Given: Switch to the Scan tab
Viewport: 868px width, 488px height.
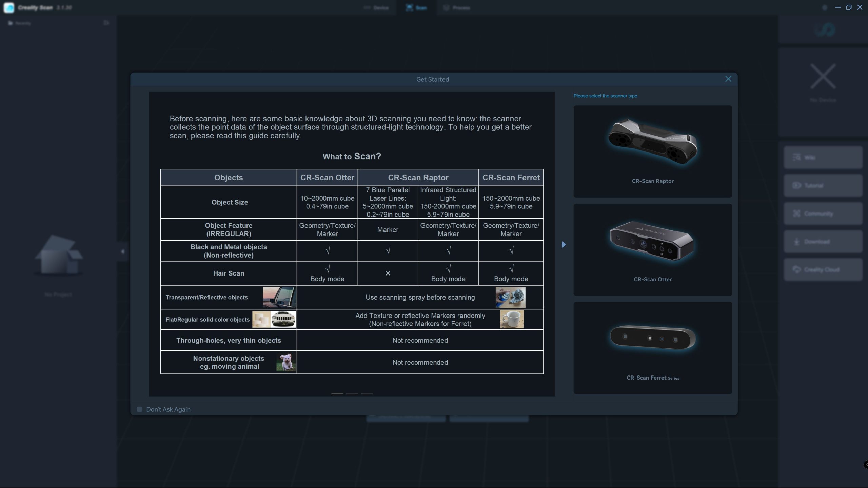Looking at the screenshot, I should [416, 7].
